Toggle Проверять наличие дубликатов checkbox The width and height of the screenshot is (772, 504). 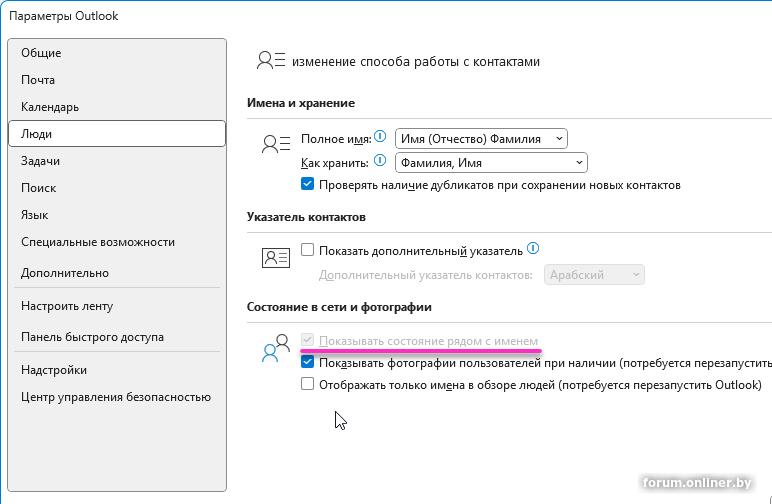coord(308,184)
